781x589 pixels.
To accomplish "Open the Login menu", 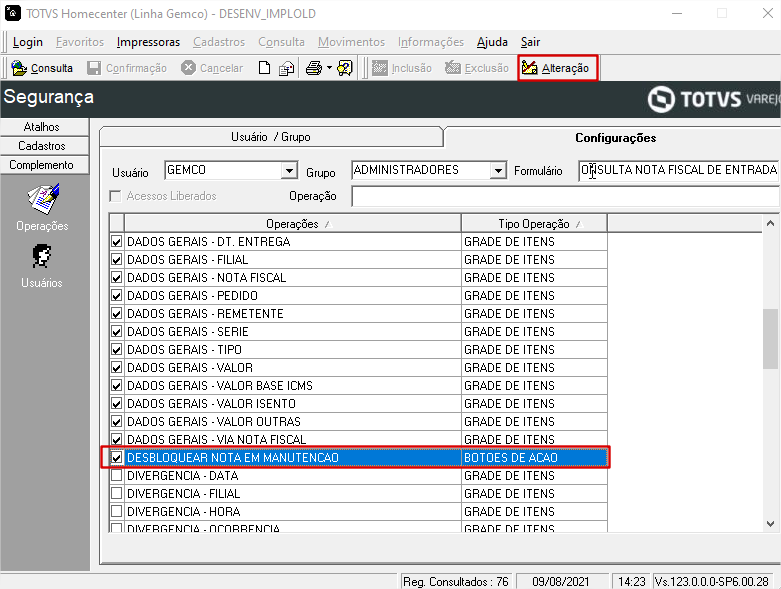I will [28, 42].
